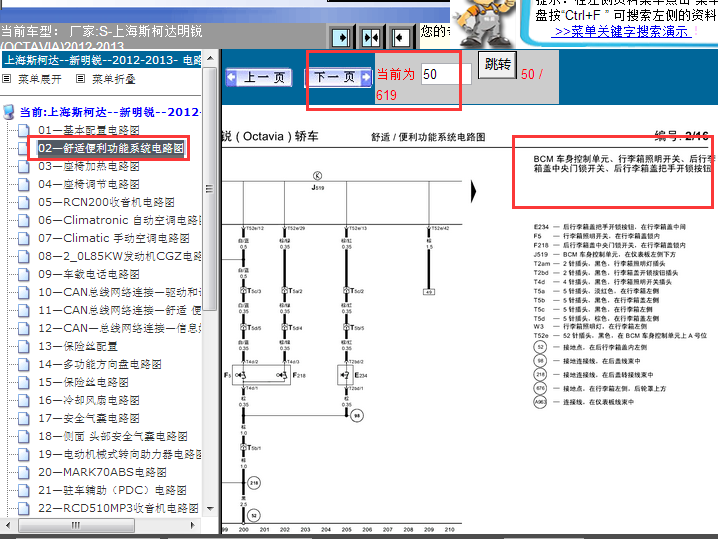The width and height of the screenshot is (718, 539).
Task: Open 13—保险丝配置
Action: click(x=78, y=346)
